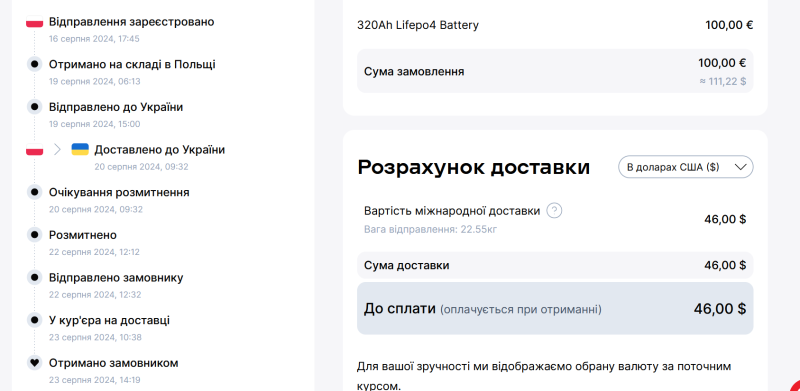Viewport: 800px width, 391px height.
Task: Click the Polish flag icon left of the chevron arrow
Action: [x=35, y=150]
